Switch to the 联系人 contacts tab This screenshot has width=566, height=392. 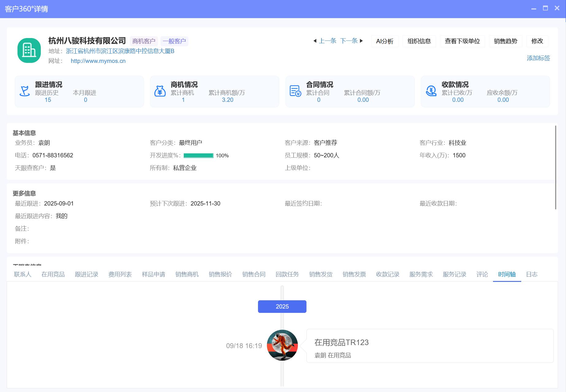pos(23,274)
